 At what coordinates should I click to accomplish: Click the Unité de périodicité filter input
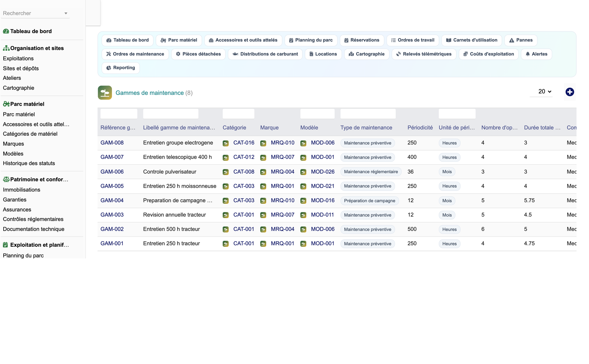(x=457, y=114)
